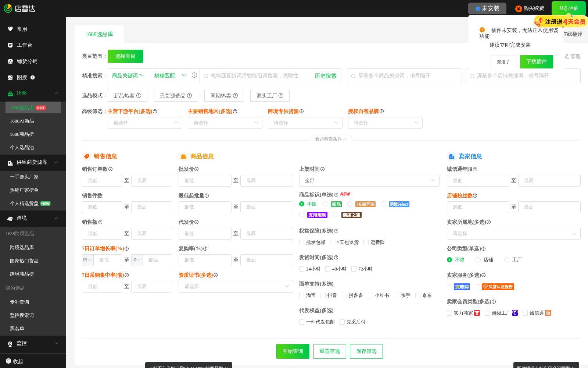Image resolution: width=588 pixels, height=368 pixels.
Task: Click the 历史搜索 link
Action: 326,76
